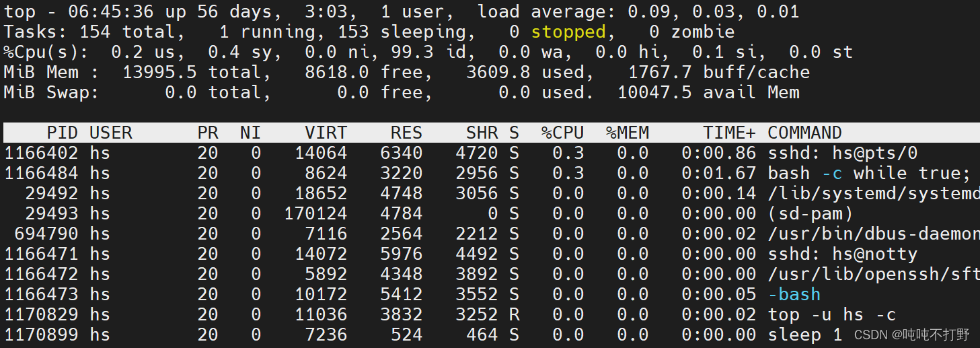Click the yellow 'stopped' word in Tasks line

tap(568, 32)
